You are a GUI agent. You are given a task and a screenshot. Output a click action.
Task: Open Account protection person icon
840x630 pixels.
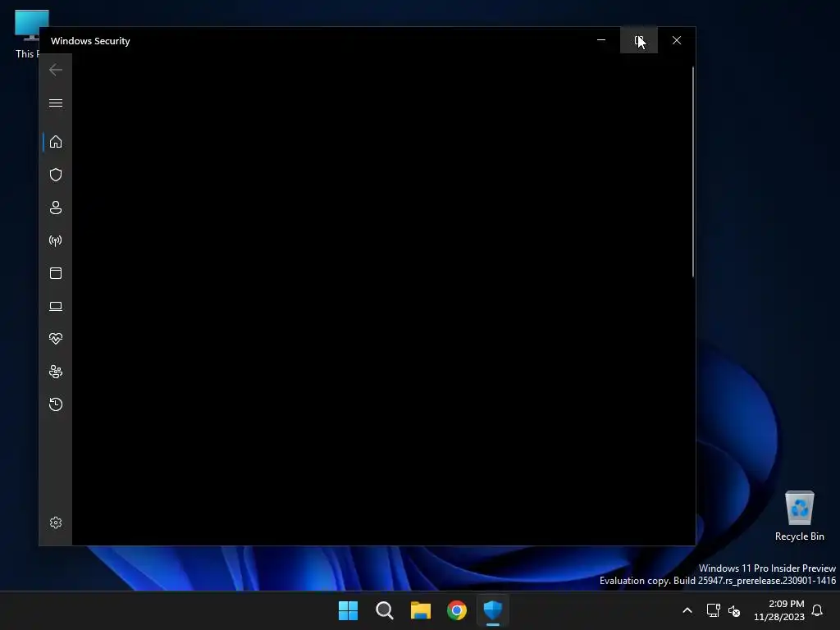56,208
